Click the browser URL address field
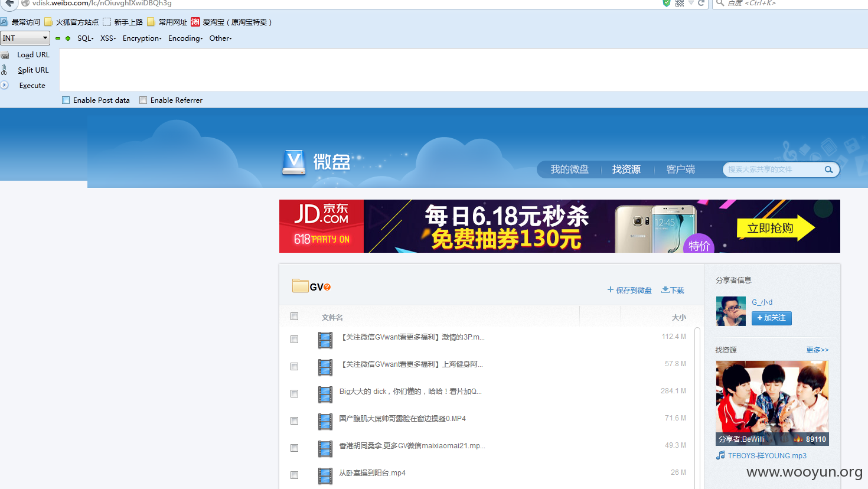Image resolution: width=868 pixels, height=489 pixels. (x=345, y=3)
